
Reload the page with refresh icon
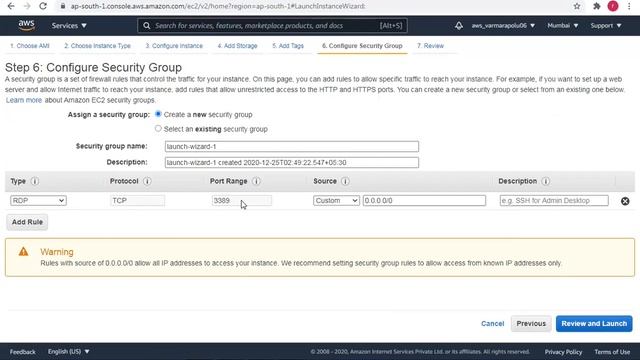pyautogui.click(x=43, y=6)
